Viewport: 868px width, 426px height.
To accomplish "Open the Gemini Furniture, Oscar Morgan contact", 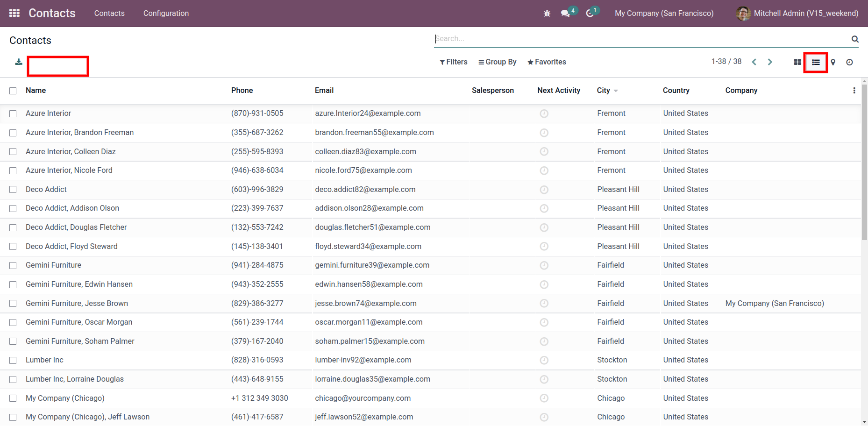I will (79, 322).
